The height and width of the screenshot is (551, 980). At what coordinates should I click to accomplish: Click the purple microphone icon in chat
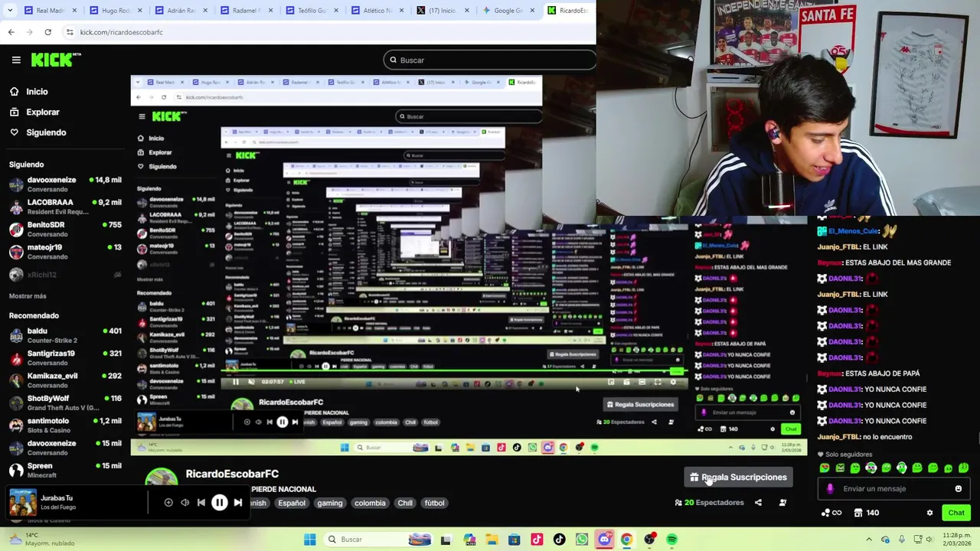click(x=831, y=489)
